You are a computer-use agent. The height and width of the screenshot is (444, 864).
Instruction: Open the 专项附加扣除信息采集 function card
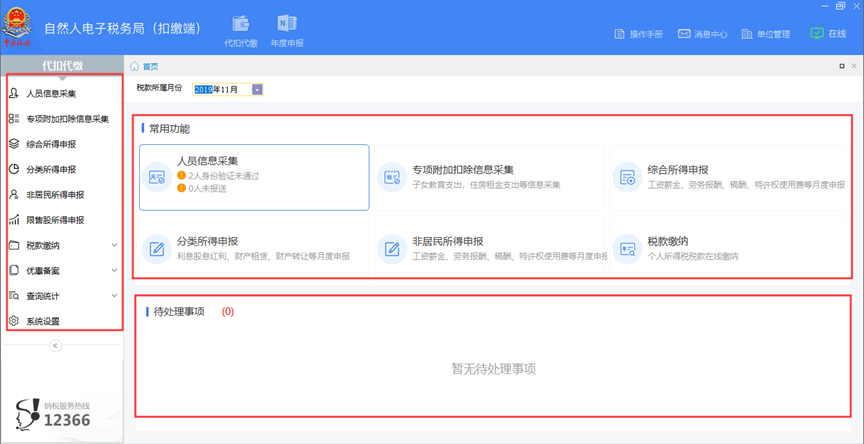pyautogui.click(x=489, y=176)
